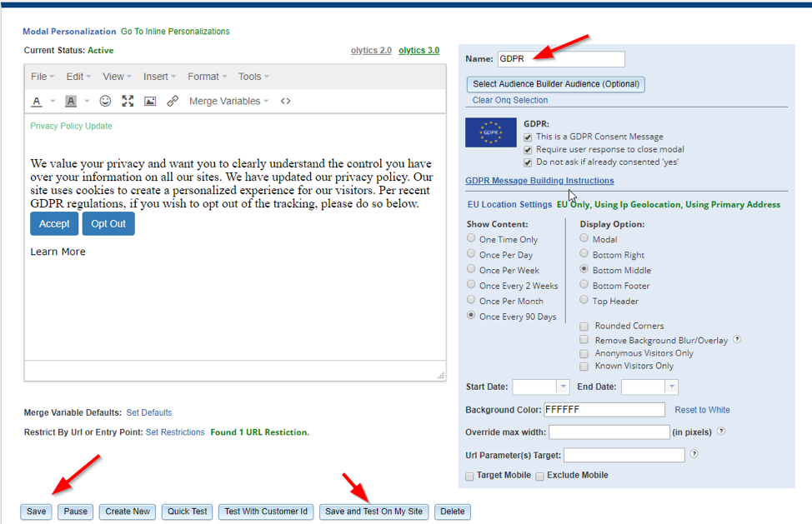This screenshot has width=812, height=524.
Task: Open the End Date dropdown
Action: pos(671,387)
